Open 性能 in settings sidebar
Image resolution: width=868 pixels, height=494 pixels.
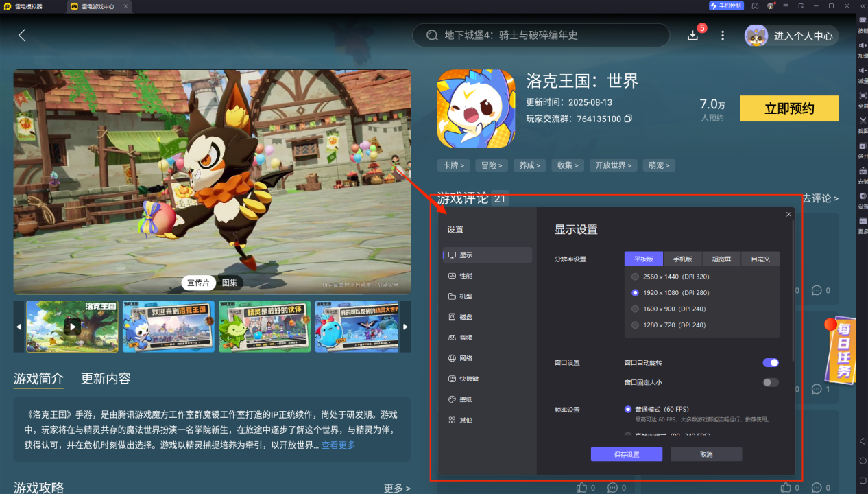click(x=487, y=276)
